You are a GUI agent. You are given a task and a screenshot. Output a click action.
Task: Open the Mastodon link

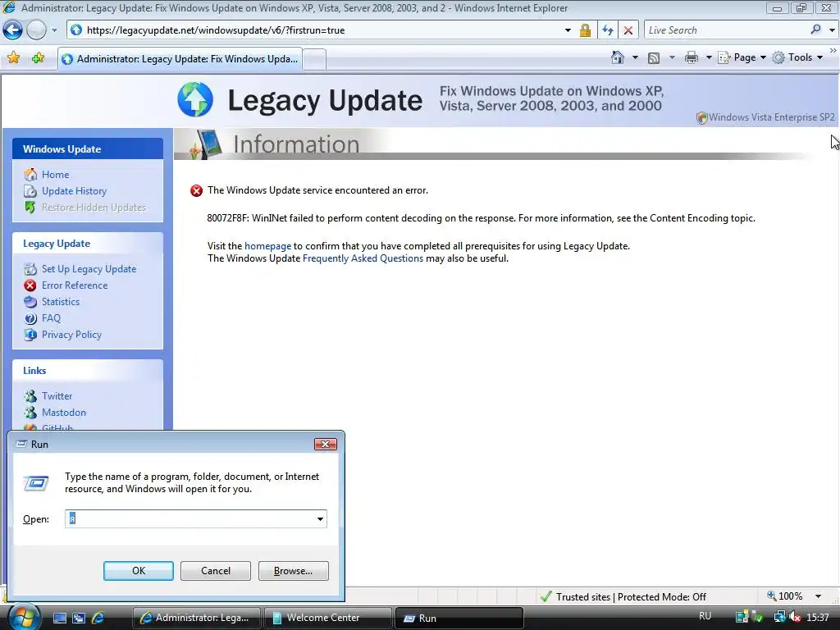(x=64, y=413)
